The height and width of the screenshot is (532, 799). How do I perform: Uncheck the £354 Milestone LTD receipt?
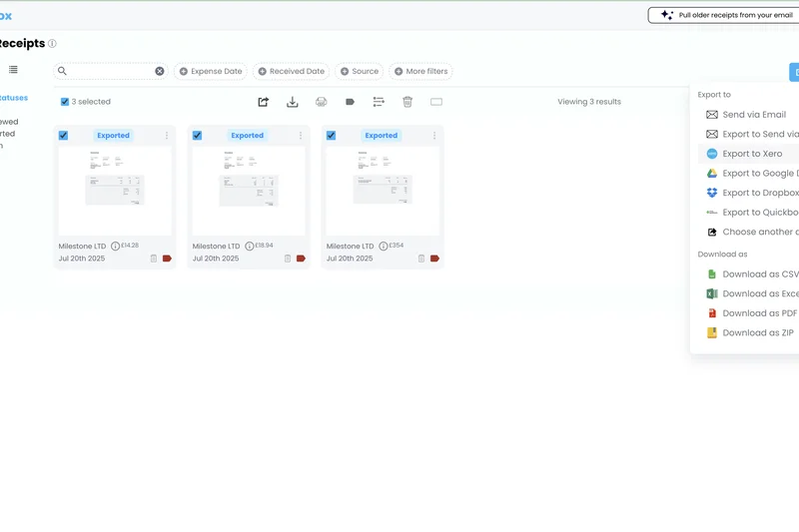[x=331, y=136]
